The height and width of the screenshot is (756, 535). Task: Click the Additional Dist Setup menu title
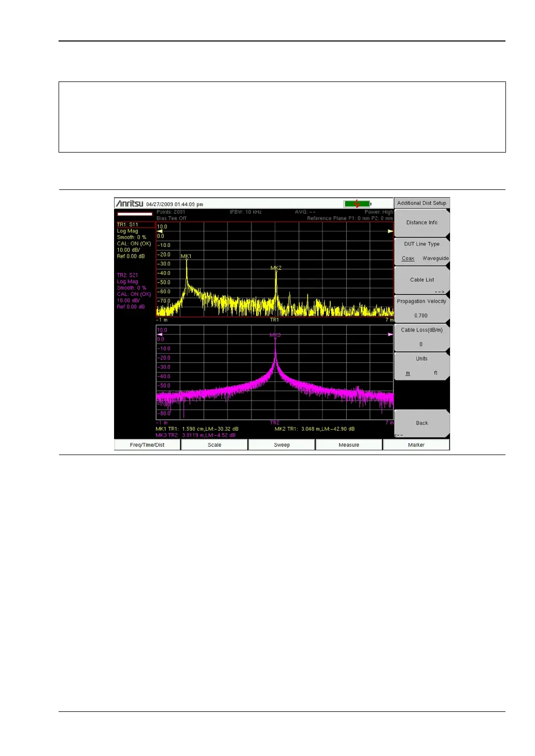click(422, 203)
